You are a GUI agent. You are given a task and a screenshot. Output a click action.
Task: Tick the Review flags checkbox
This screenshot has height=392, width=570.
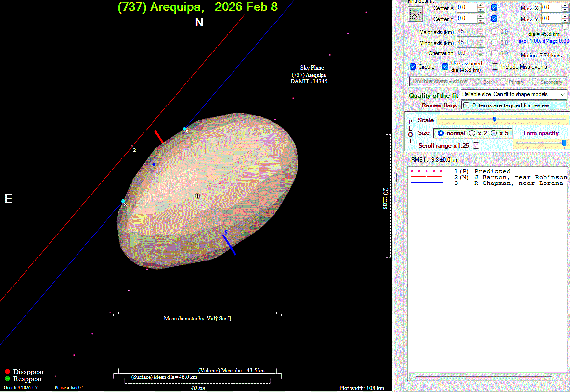pos(466,105)
